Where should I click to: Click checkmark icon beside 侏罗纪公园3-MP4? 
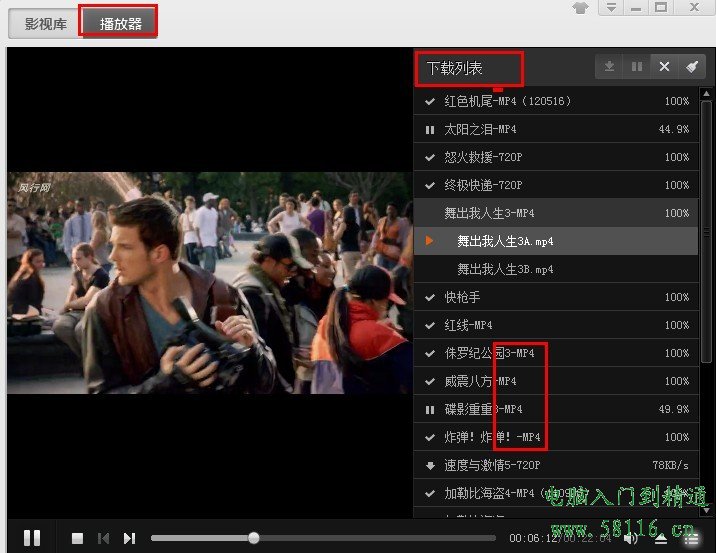[430, 353]
